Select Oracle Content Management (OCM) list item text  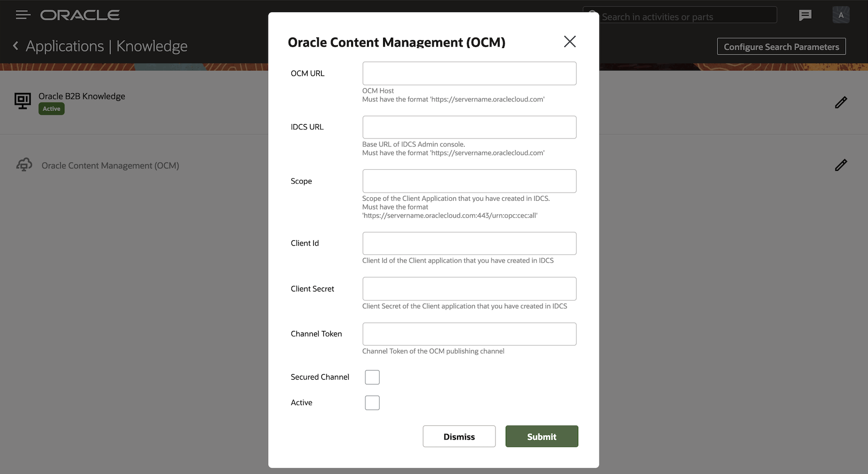tap(110, 166)
